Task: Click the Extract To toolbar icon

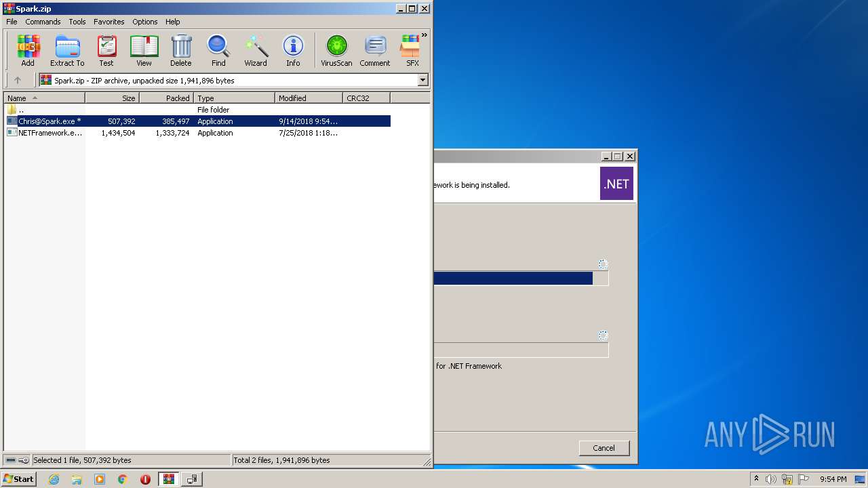Action: [67, 51]
